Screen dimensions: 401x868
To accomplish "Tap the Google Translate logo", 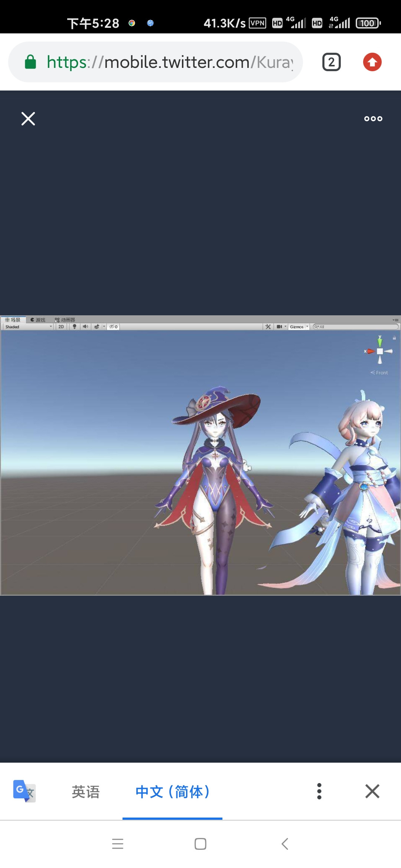I will [x=25, y=791].
